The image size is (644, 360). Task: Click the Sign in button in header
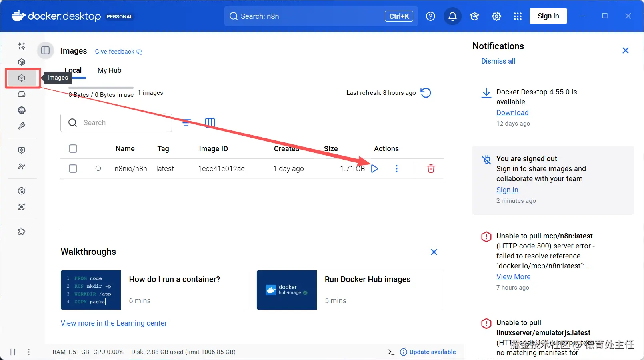[548, 16]
